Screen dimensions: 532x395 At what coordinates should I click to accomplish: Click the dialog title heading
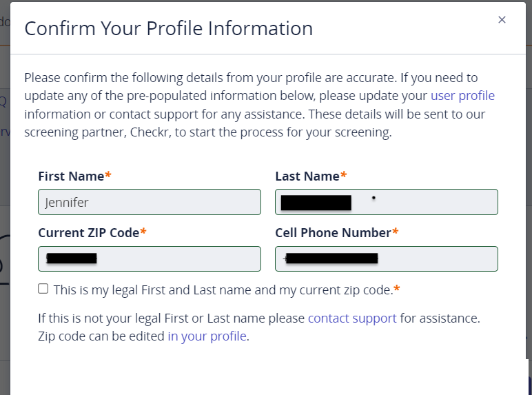click(169, 28)
